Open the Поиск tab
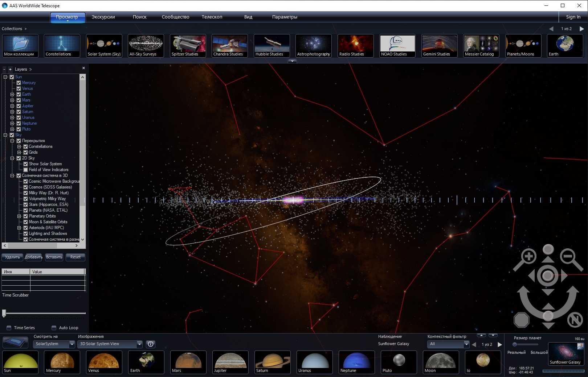 pos(140,17)
